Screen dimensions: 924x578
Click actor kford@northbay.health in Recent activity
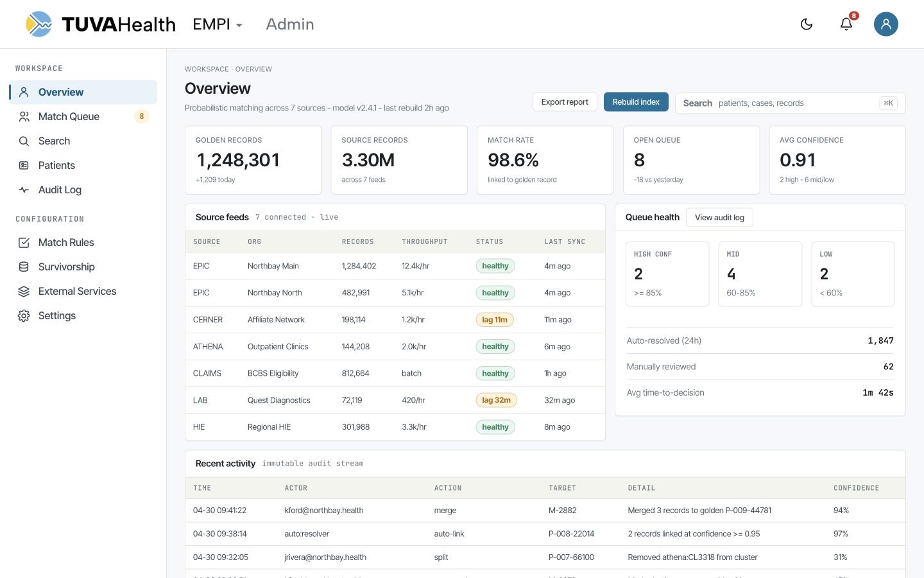(x=324, y=511)
